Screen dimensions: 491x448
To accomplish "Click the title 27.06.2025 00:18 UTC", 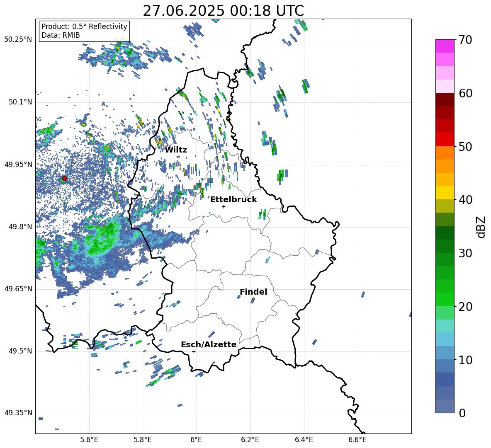I will [x=223, y=11].
